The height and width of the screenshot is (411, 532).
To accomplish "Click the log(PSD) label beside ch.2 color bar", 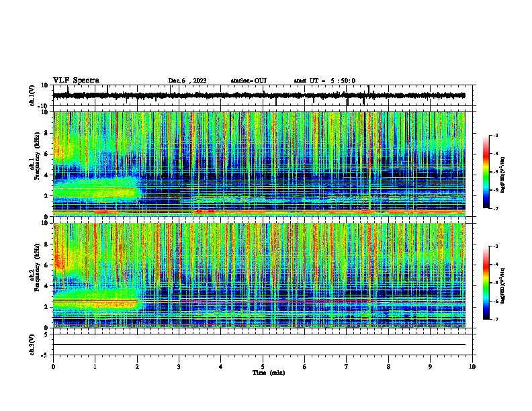I will (502, 286).
